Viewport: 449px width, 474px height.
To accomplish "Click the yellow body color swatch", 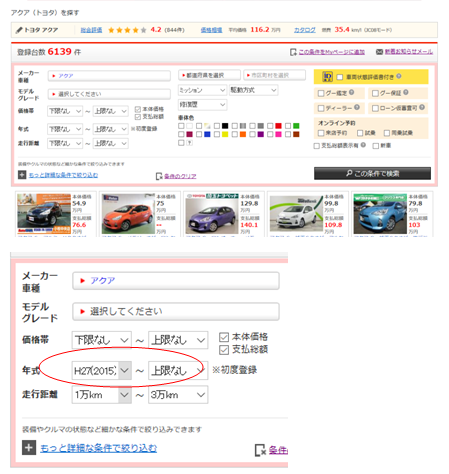I will 225,134.
